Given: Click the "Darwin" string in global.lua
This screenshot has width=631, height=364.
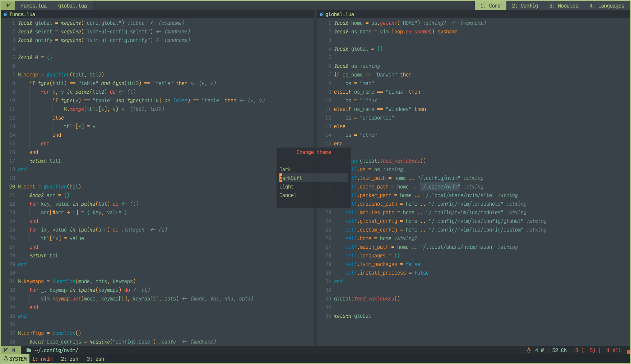Looking at the screenshot, I should [386, 75].
